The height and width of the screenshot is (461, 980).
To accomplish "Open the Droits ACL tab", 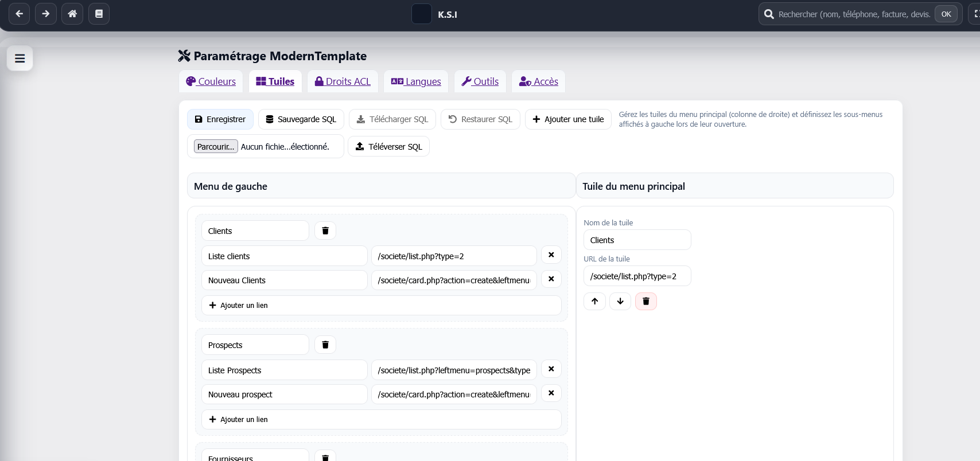I will click(343, 81).
